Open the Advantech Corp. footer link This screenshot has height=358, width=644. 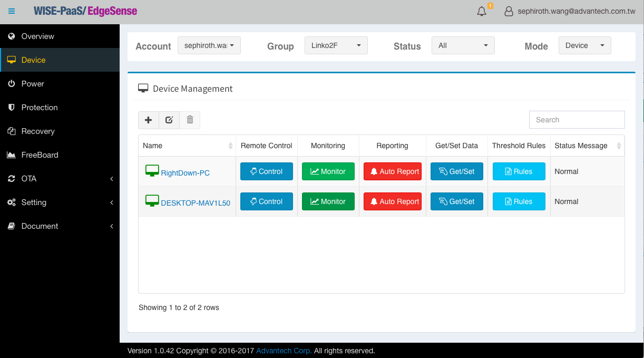(284, 351)
